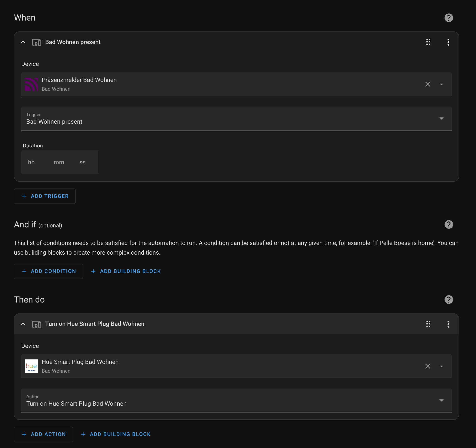This screenshot has width=476, height=448.
Task: Click the purple Präsenzmelder device icon
Action: click(31, 84)
